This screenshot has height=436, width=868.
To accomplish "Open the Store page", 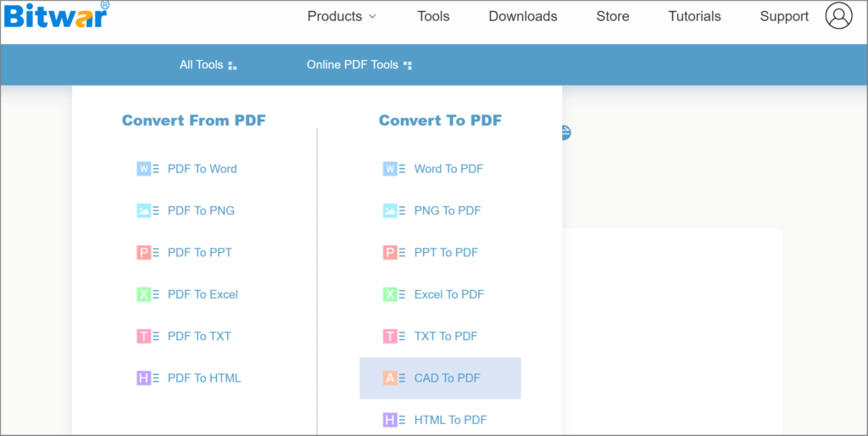I will (612, 16).
